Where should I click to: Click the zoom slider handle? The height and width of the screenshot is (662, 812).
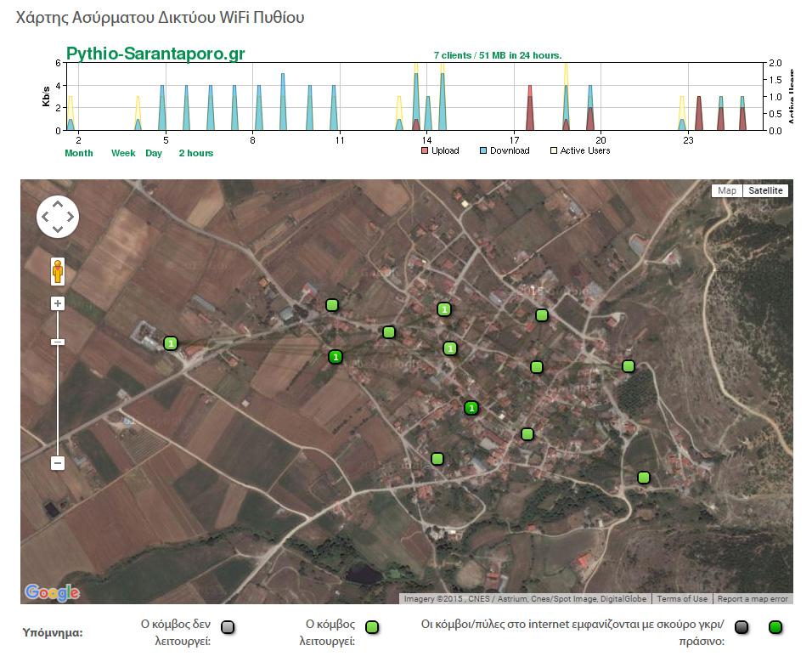pos(58,342)
